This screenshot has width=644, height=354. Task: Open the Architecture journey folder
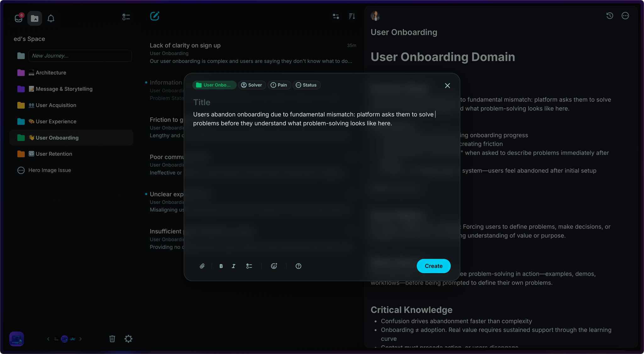click(x=51, y=73)
